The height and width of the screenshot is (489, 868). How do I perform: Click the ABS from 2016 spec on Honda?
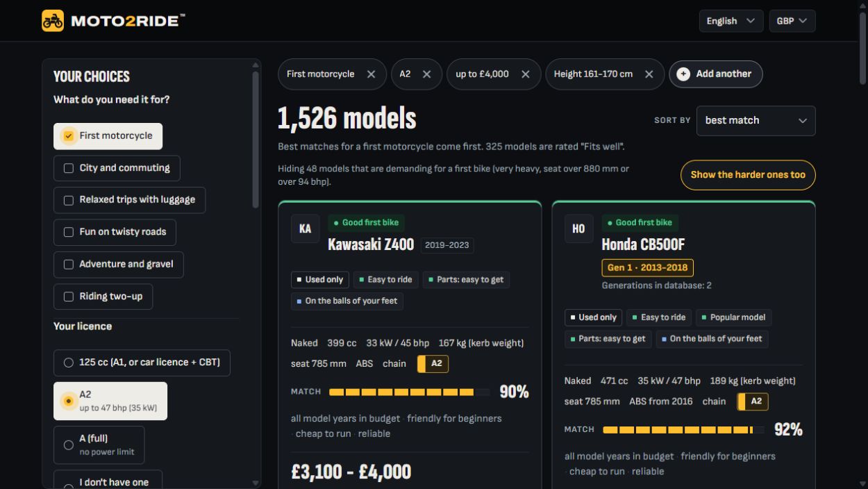coord(660,401)
